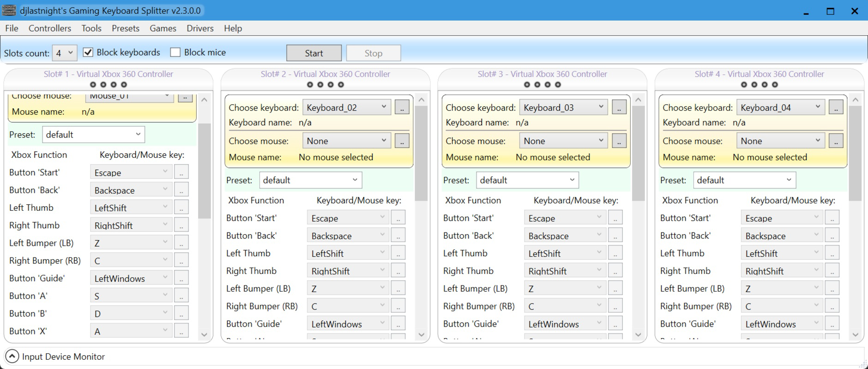Click Slot 3 vertical scrollbar thumb
This screenshot has width=868, height=369.
(638, 154)
